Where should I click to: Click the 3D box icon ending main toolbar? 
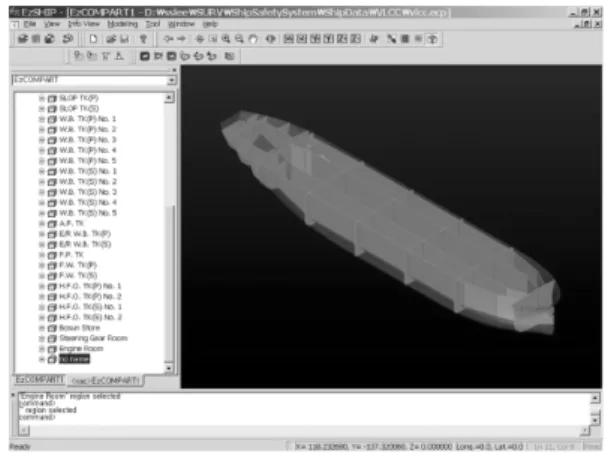tap(433, 39)
